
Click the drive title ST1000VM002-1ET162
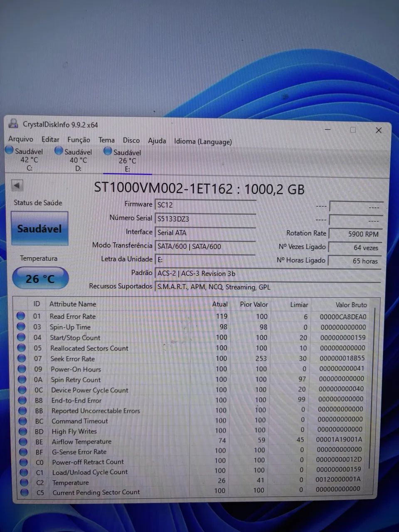click(163, 188)
